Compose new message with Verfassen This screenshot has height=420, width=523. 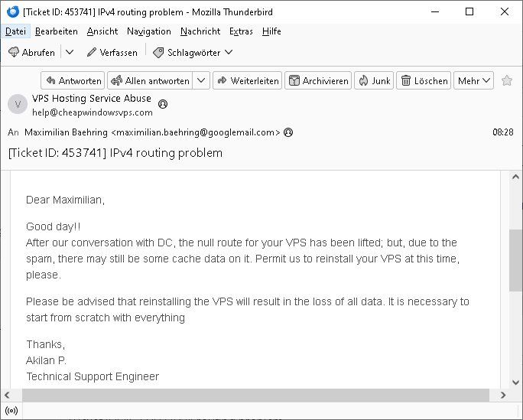pos(112,52)
